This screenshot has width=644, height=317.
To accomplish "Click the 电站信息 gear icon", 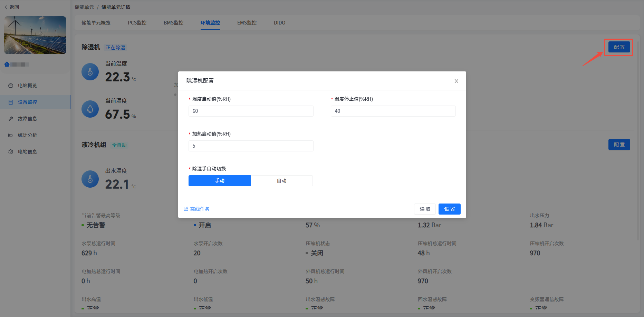I will coord(11,152).
